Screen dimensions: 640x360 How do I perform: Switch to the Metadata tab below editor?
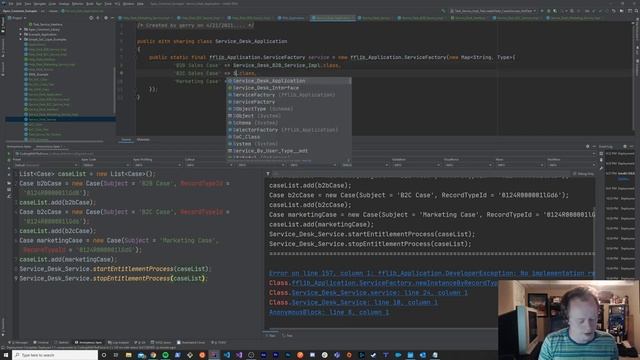tap(143, 140)
